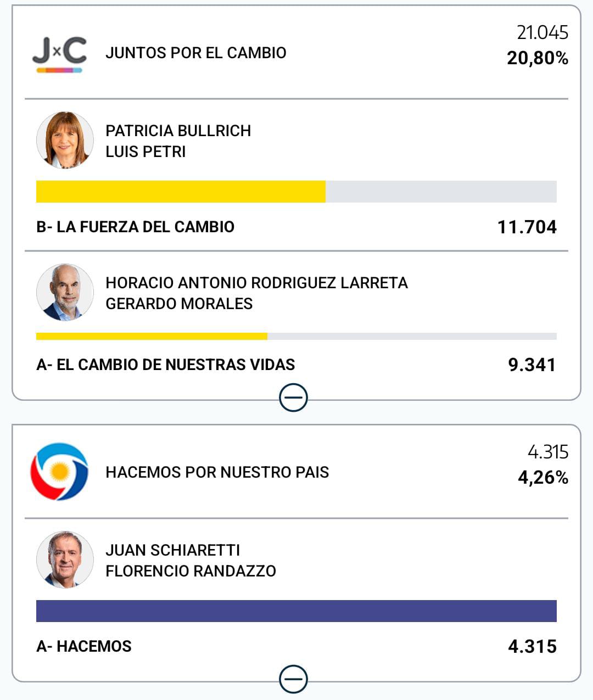The width and height of the screenshot is (593, 700).
Task: Click the Bullrich and Petri candidate photo
Action: pyautogui.click(x=65, y=140)
